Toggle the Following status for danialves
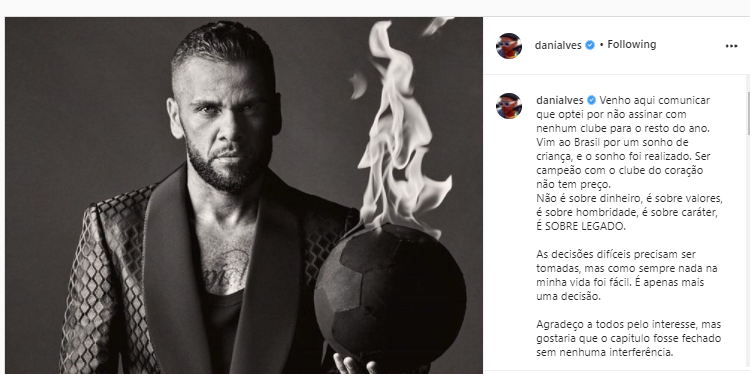750x374 pixels. [631, 44]
